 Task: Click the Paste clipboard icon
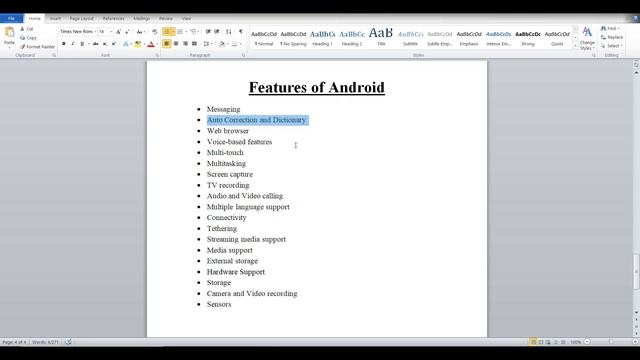coord(9,32)
